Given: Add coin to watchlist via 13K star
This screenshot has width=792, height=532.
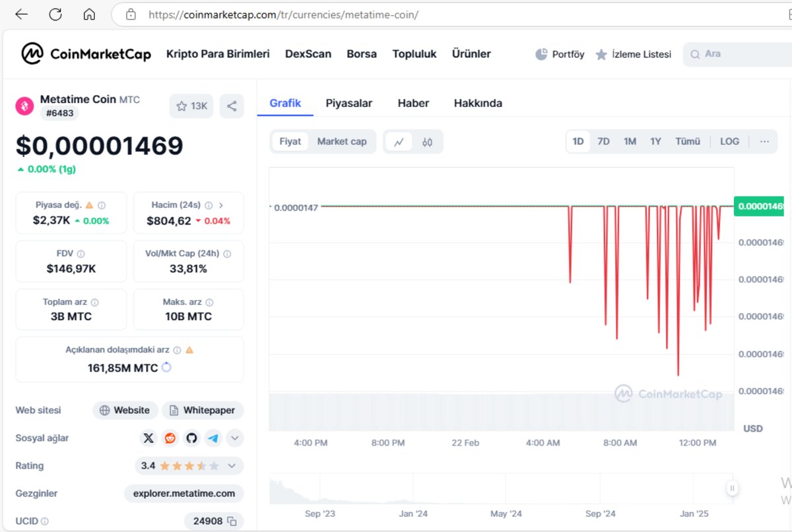Looking at the screenshot, I should pos(191,106).
